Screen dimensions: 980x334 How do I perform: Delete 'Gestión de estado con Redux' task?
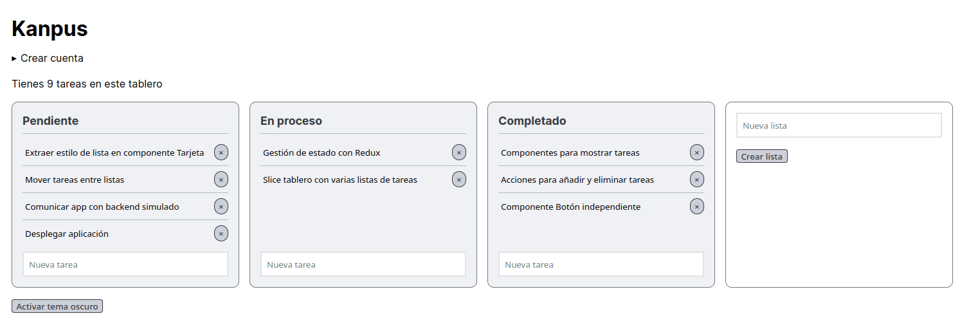pyautogui.click(x=459, y=153)
